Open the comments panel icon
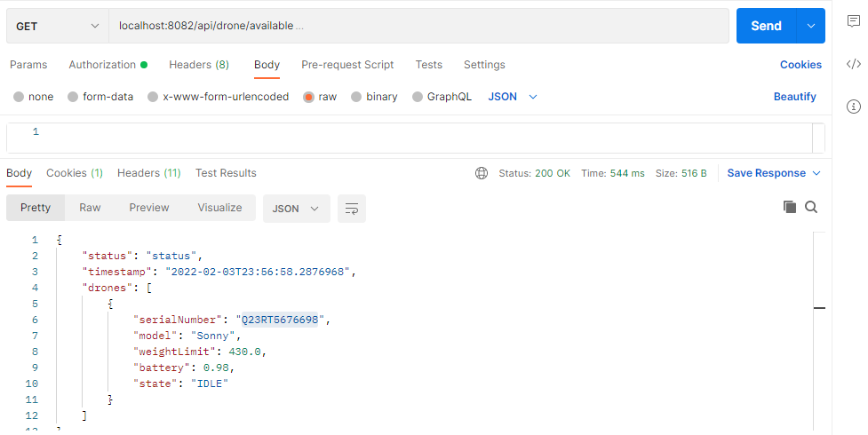 click(x=853, y=21)
